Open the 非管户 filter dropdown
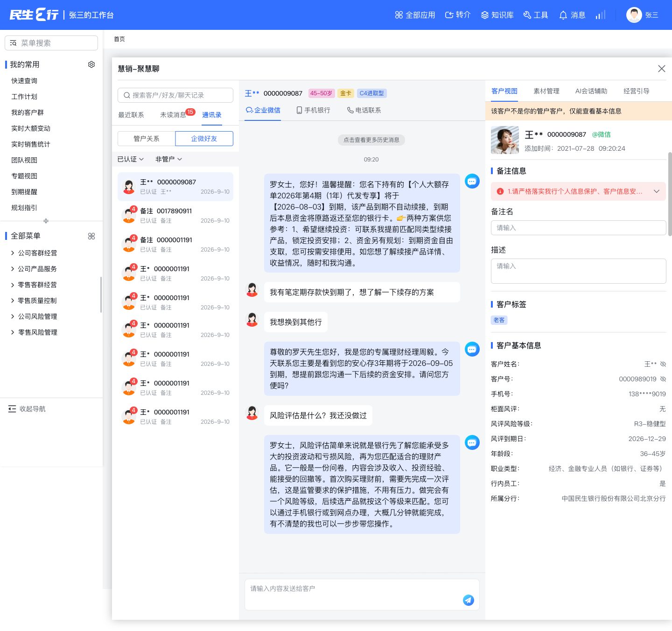 pyautogui.click(x=169, y=159)
